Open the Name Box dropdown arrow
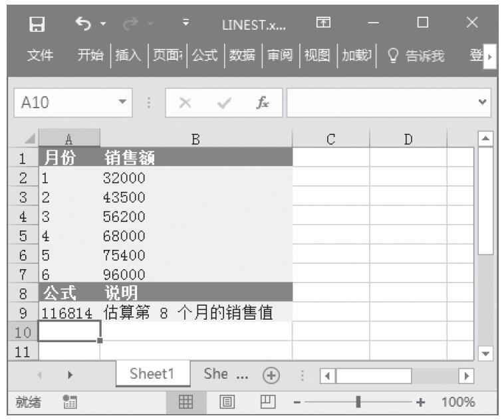The height and width of the screenshot is (420, 504). click(x=122, y=103)
